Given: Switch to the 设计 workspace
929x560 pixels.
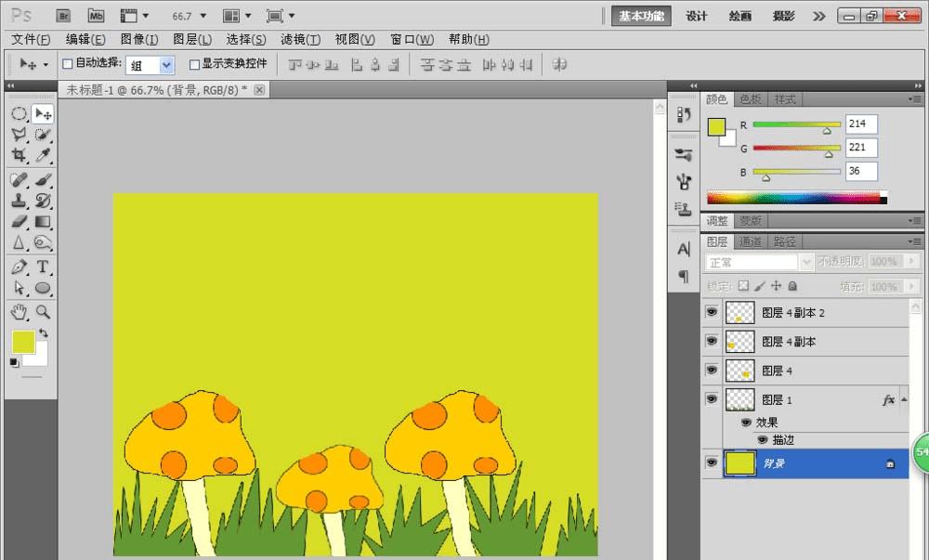Looking at the screenshot, I should click(x=696, y=16).
